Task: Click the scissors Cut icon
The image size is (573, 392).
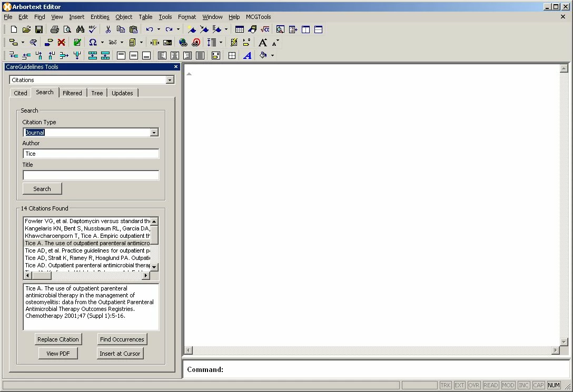Action: coord(108,29)
